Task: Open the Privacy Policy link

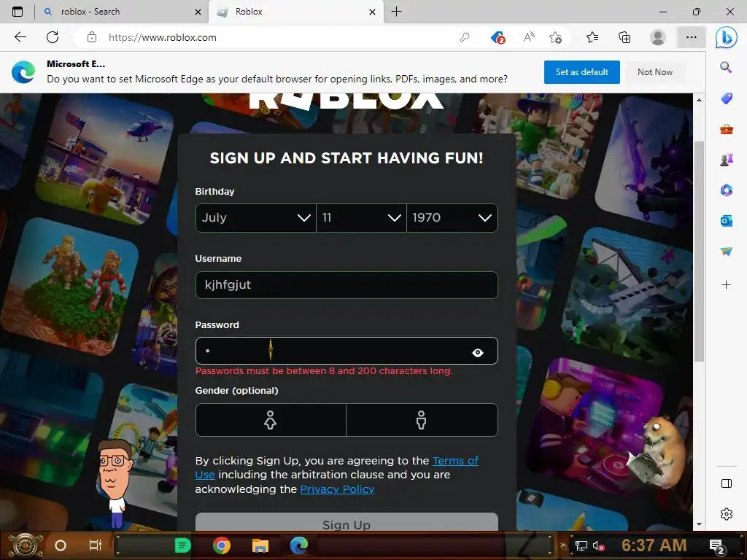Action: (337, 489)
